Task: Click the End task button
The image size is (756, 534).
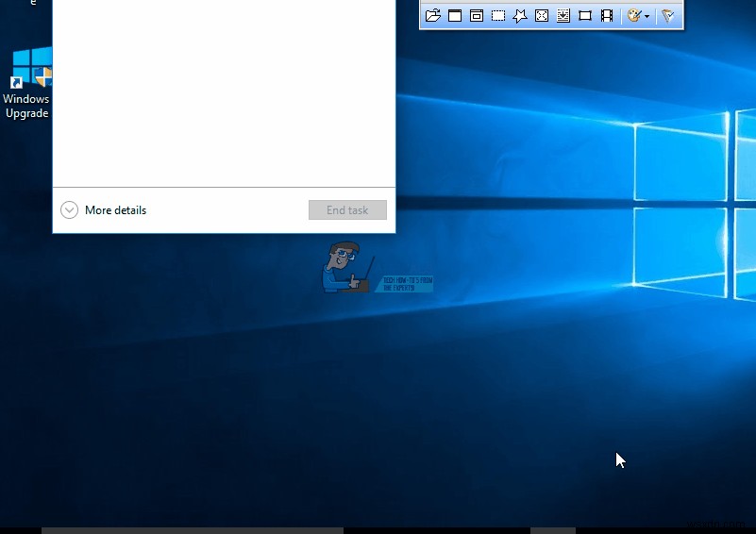Action: (x=347, y=210)
